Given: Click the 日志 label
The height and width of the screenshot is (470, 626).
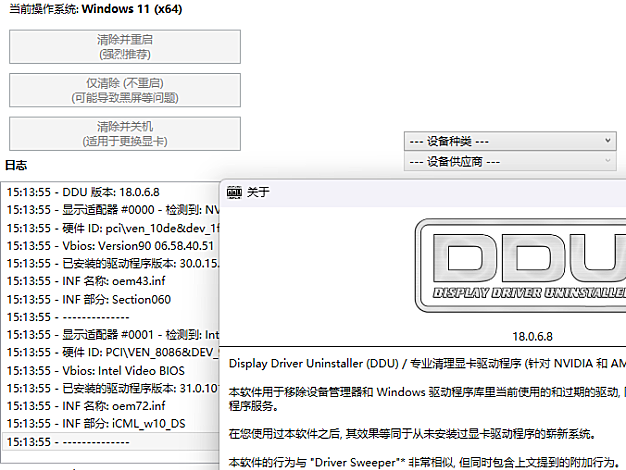Looking at the screenshot, I should pyautogui.click(x=16, y=165).
